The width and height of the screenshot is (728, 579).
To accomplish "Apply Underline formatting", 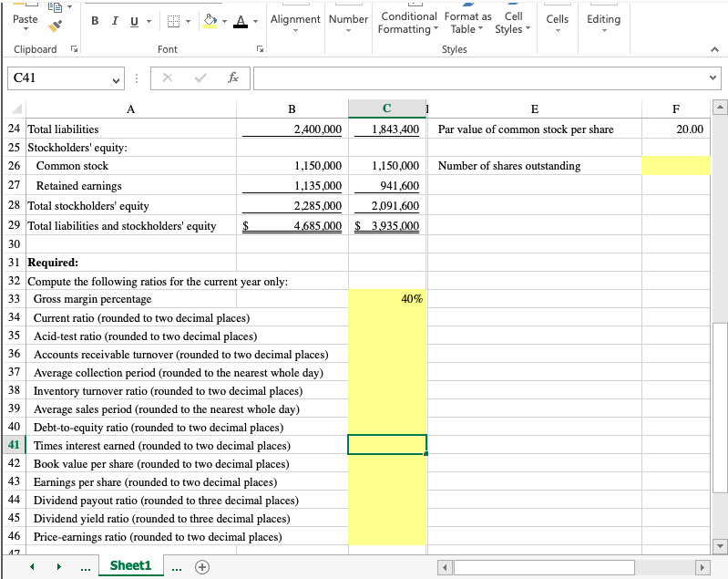I will (x=134, y=21).
